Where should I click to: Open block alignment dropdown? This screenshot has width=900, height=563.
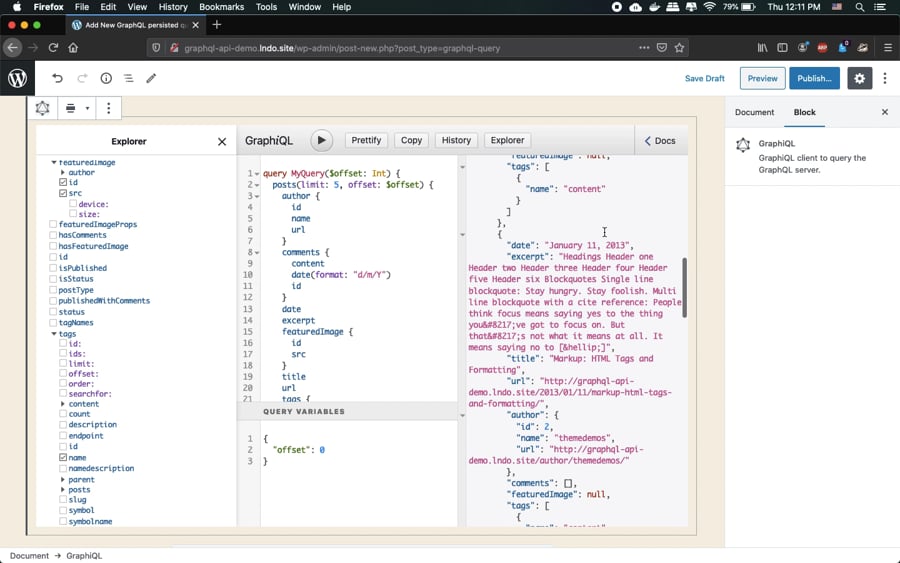[76, 108]
